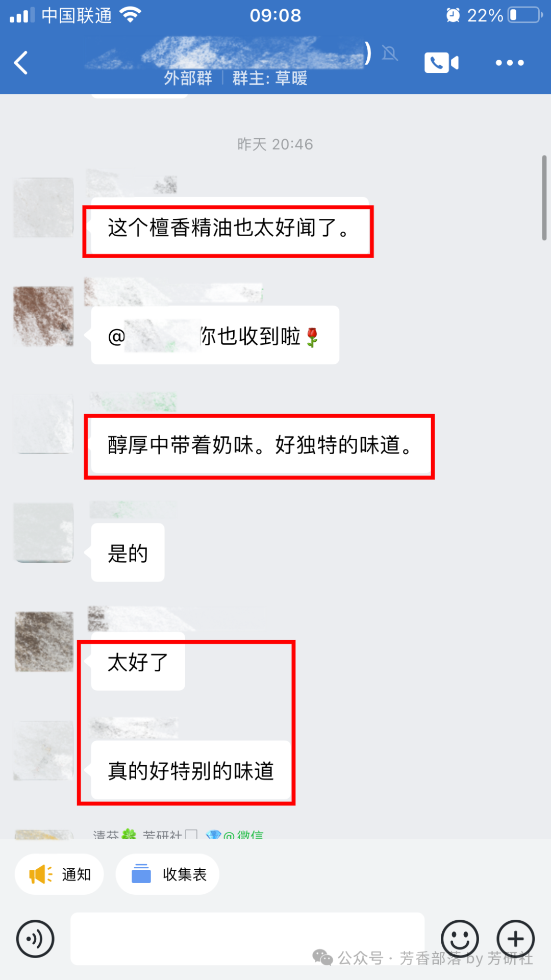Start a voice or video call
This screenshot has height=980, width=551.
point(441,63)
